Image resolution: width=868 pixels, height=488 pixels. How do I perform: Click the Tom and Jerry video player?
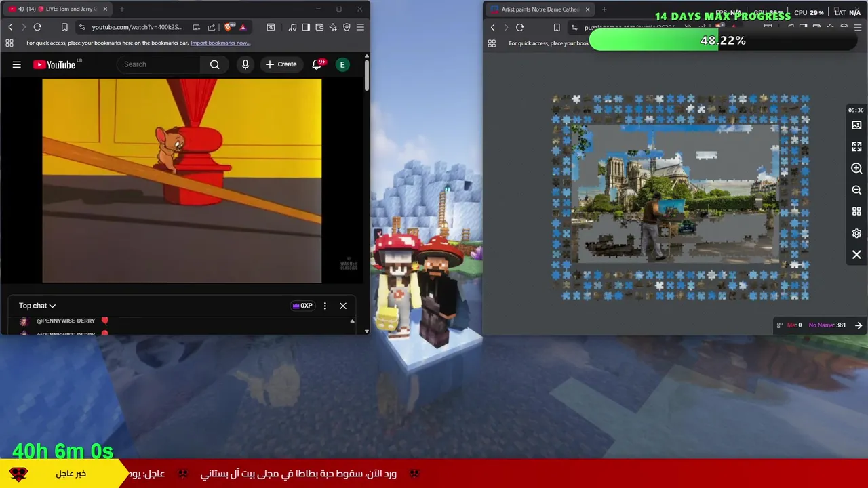(x=182, y=180)
